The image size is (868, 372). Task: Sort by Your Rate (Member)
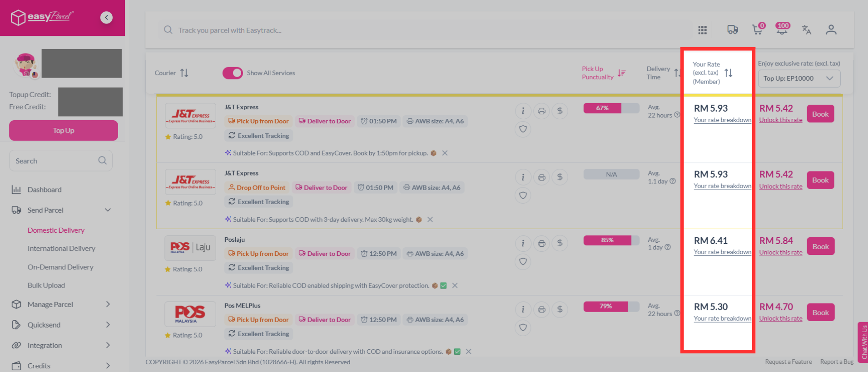pos(728,73)
